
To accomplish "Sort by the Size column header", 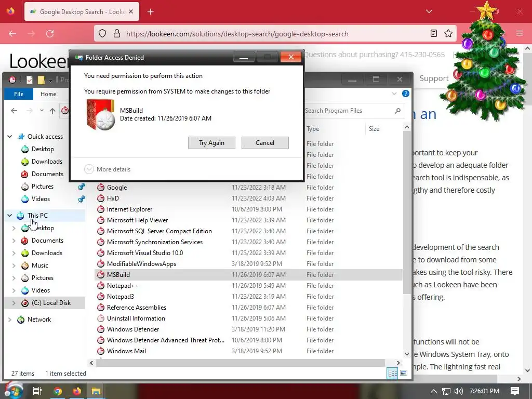I will pos(374,129).
